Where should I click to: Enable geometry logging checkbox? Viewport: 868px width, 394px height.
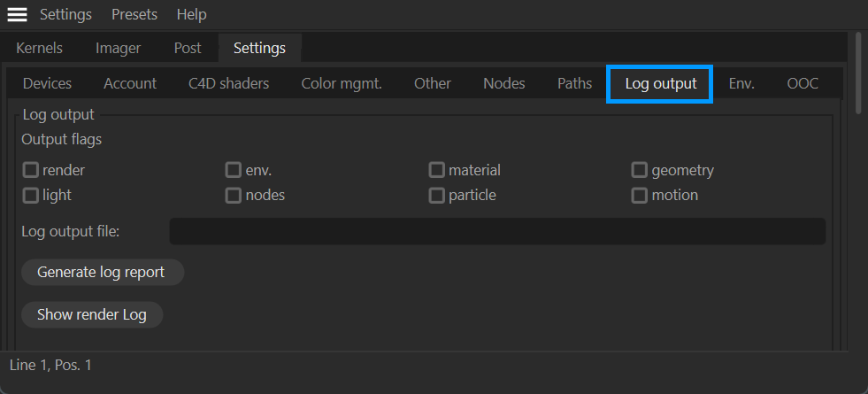640,170
